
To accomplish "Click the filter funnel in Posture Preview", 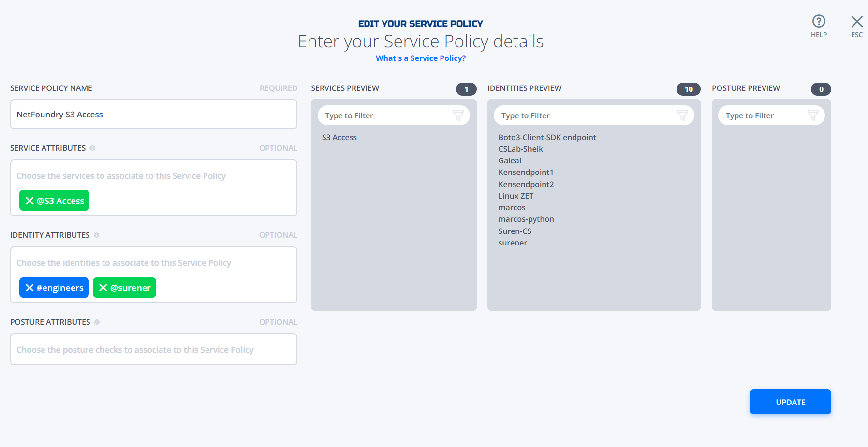I will pos(813,115).
